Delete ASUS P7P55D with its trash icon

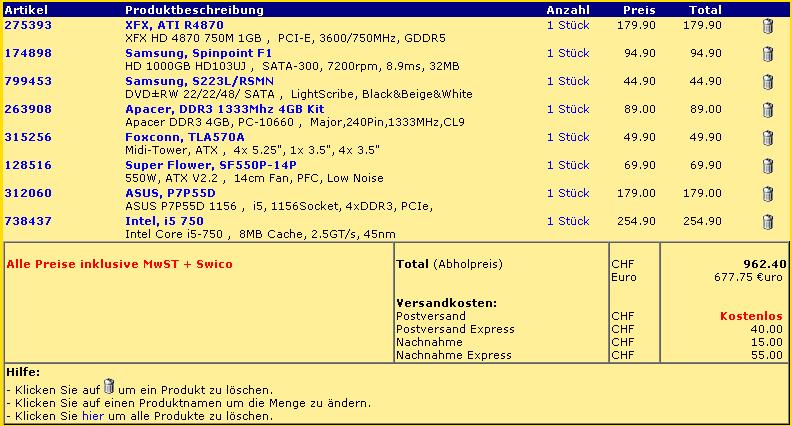pyautogui.click(x=768, y=194)
